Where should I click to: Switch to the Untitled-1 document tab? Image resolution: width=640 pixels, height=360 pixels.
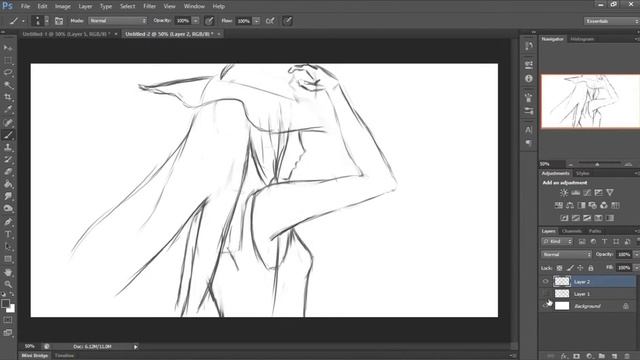pos(67,34)
